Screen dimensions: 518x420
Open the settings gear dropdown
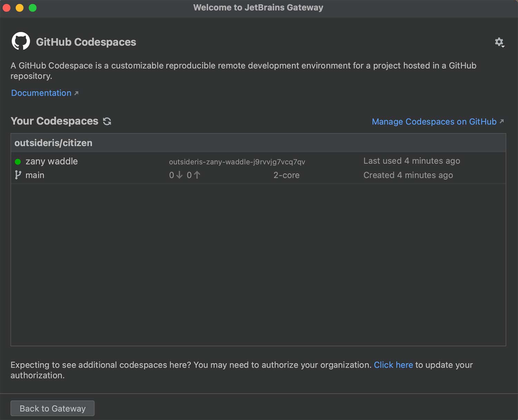499,42
